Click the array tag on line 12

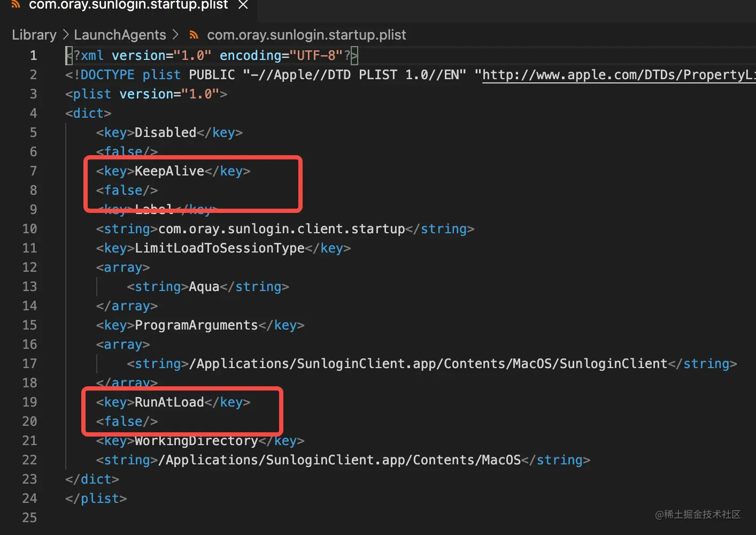[123, 267]
